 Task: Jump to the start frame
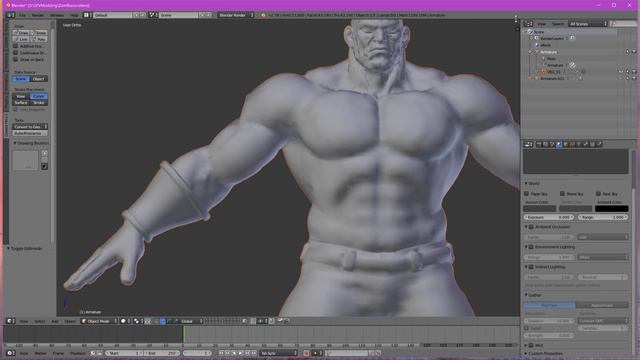(x=221, y=353)
